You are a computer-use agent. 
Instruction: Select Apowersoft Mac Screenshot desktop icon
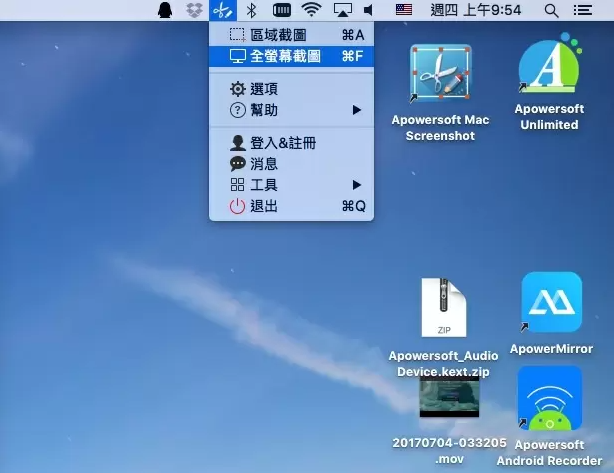click(441, 73)
